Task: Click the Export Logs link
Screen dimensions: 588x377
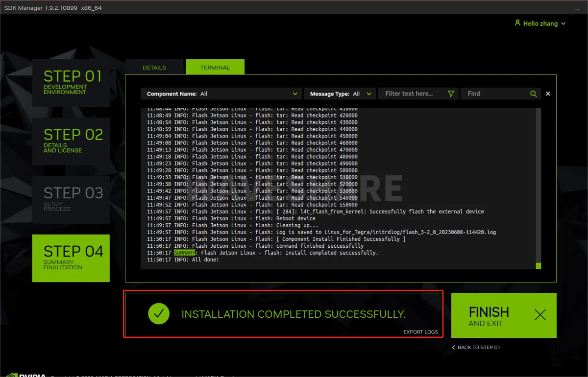Action: (420, 332)
